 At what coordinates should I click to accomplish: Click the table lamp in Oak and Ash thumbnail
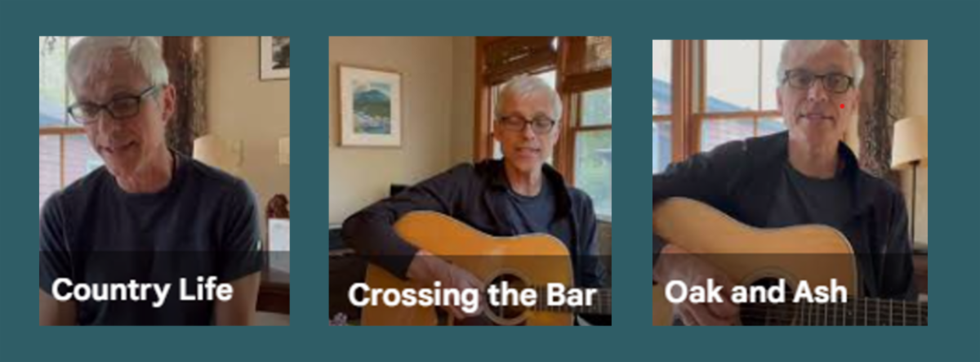click(x=909, y=163)
